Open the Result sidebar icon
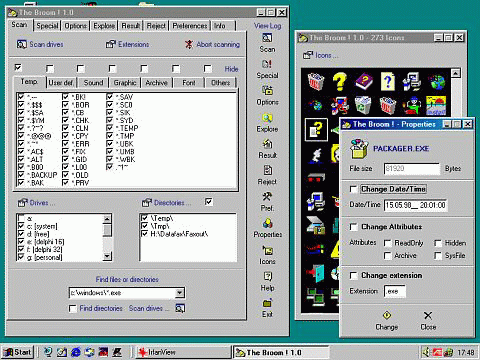Viewport: 480px width, 360px height. 267,143
